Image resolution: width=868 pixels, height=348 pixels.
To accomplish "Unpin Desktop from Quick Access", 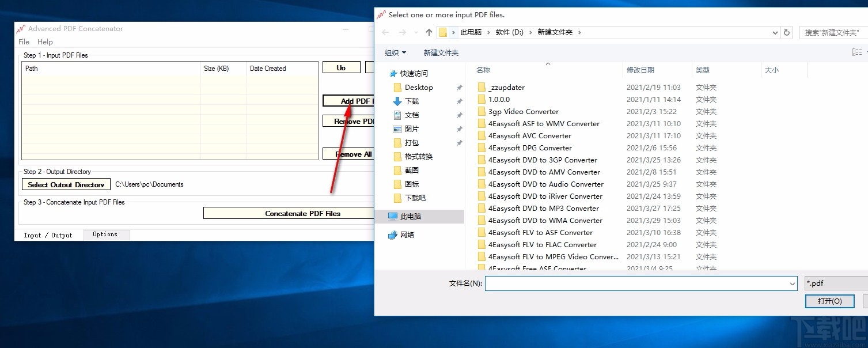I will coord(458,88).
